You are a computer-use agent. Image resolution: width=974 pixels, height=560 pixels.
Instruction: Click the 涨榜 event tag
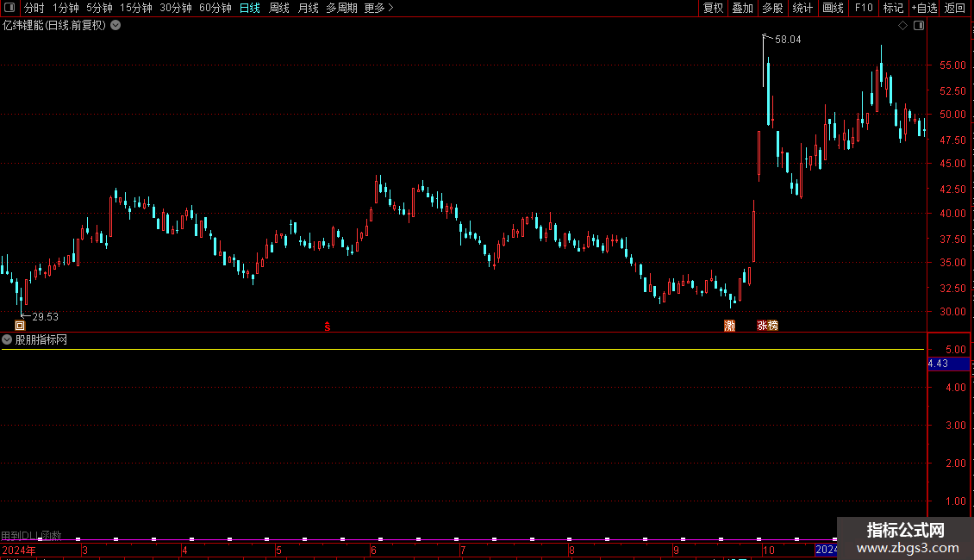pos(767,326)
